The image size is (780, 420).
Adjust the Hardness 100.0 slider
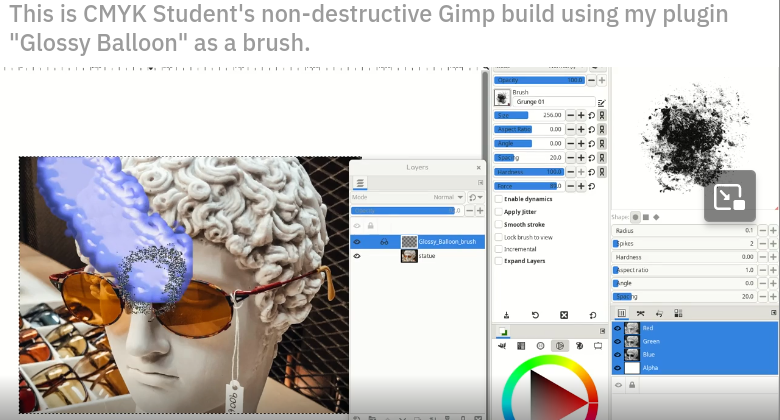[x=529, y=172]
